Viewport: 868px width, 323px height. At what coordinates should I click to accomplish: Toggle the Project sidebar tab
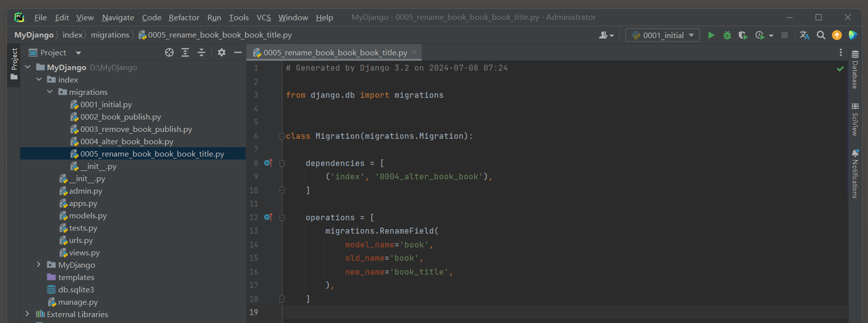14,64
